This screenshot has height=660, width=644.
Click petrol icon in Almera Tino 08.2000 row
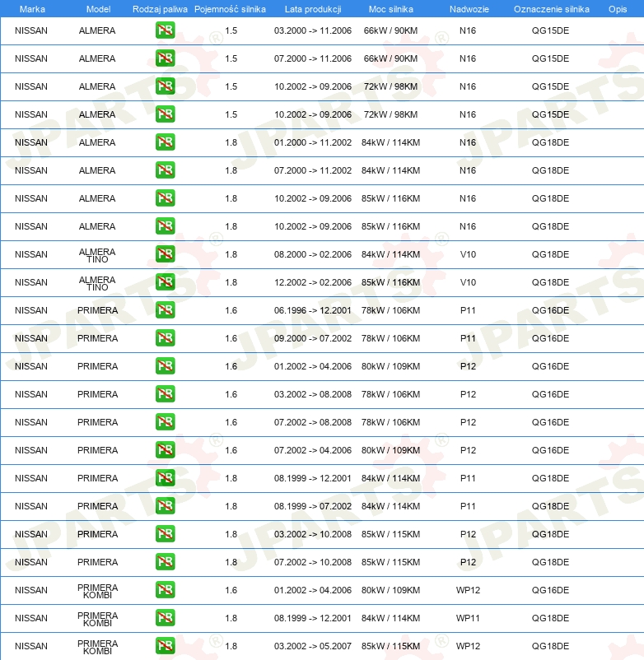pyautogui.click(x=165, y=254)
